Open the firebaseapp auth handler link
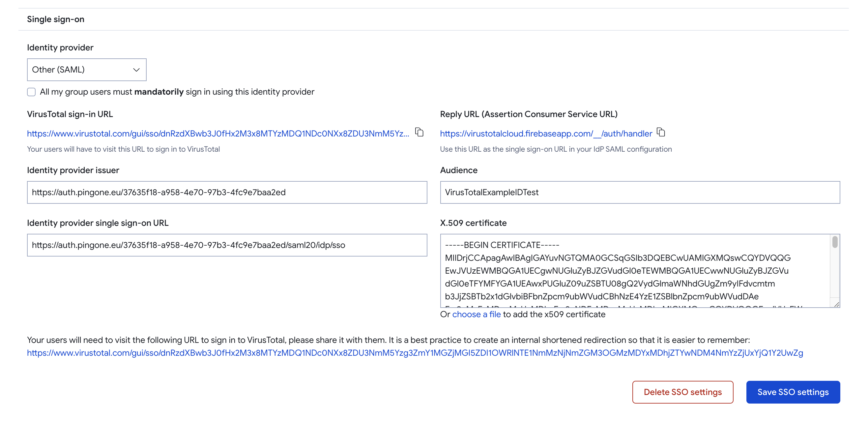Viewport: 868px width, 424px height. (546, 134)
